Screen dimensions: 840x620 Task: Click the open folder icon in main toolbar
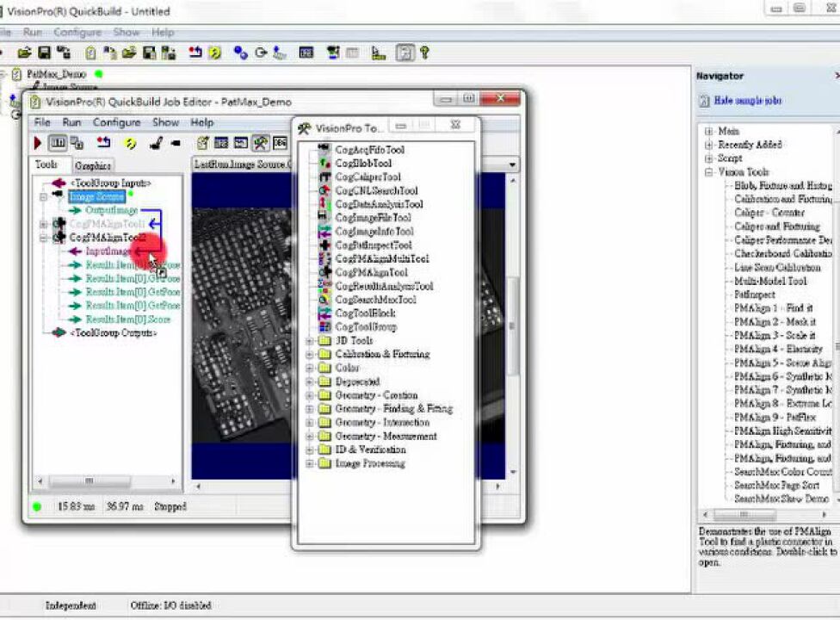(x=25, y=53)
